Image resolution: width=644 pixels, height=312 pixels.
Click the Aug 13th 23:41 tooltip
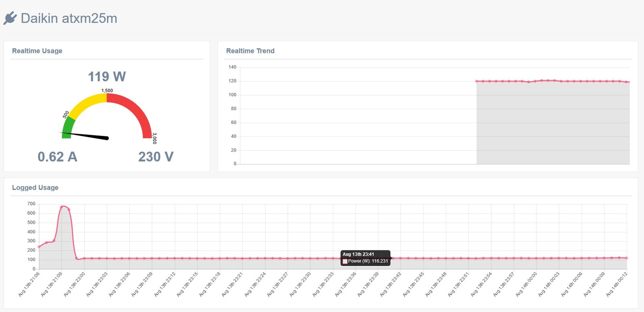coord(365,258)
